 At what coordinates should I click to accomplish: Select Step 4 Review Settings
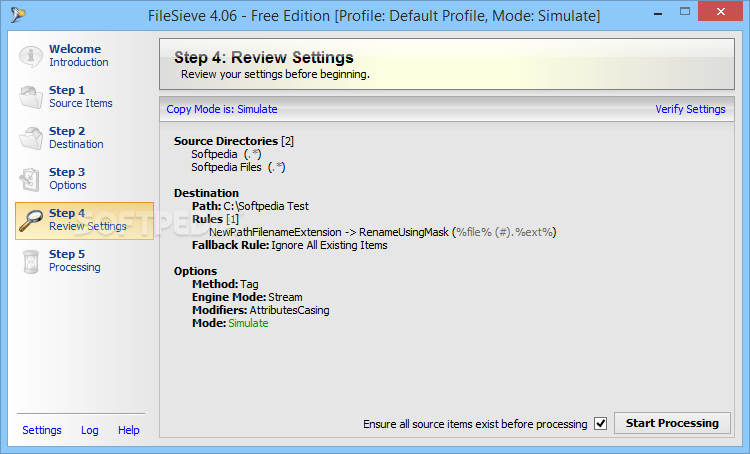tap(85, 221)
